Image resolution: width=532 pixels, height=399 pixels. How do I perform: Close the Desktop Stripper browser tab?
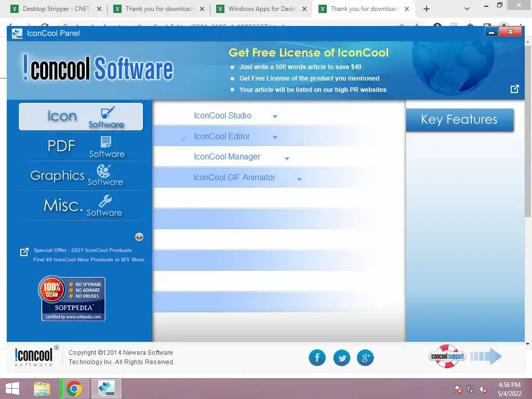pyautogui.click(x=99, y=9)
